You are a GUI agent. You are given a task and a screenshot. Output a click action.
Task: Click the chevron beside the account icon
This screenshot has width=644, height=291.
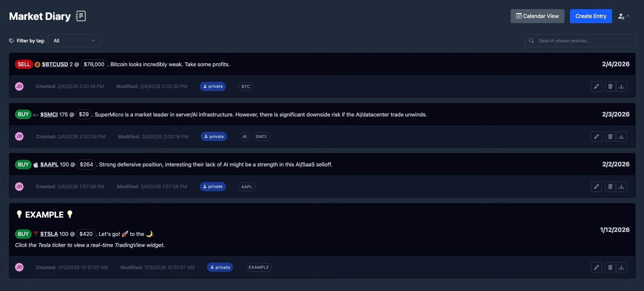(x=628, y=15)
